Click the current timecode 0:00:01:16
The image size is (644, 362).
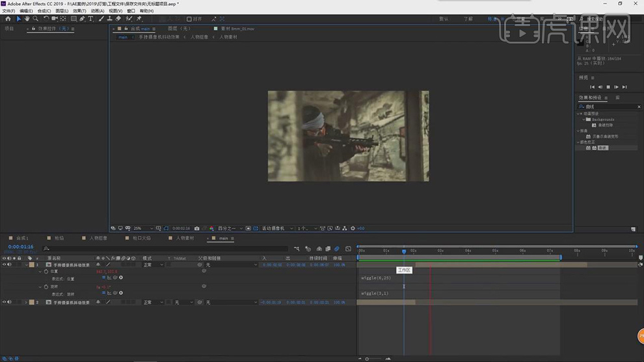tap(21, 247)
